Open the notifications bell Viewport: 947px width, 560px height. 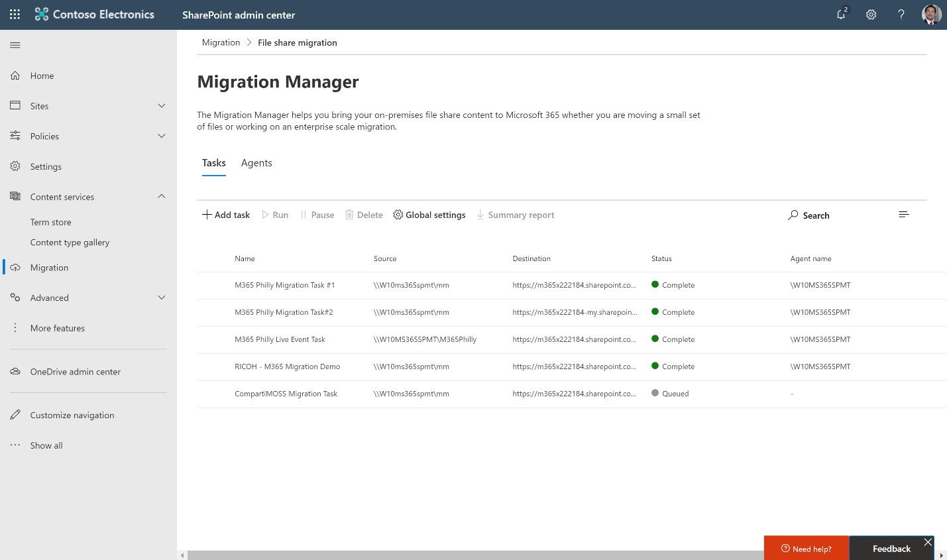(x=840, y=14)
